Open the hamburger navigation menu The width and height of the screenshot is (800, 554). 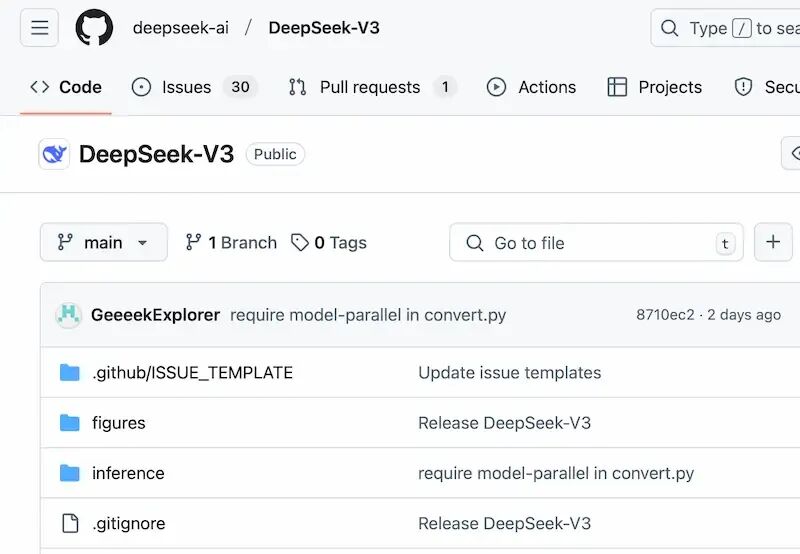[x=39, y=28]
